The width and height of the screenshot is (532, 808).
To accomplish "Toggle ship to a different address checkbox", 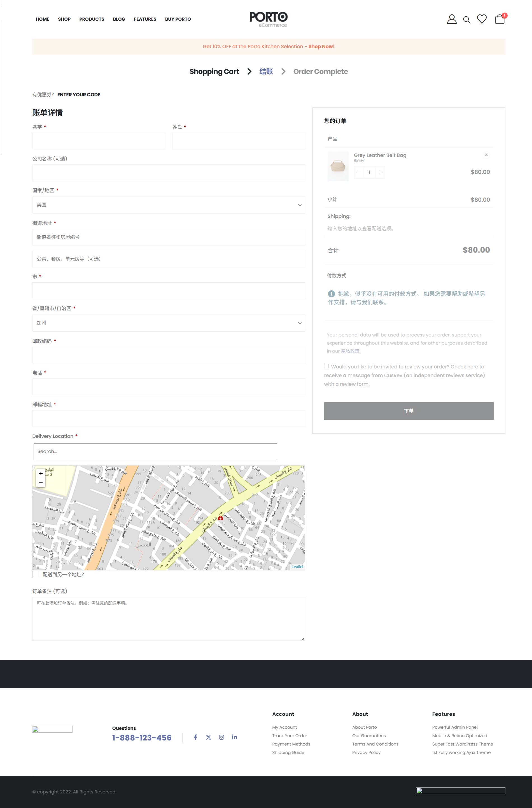I will point(36,574).
